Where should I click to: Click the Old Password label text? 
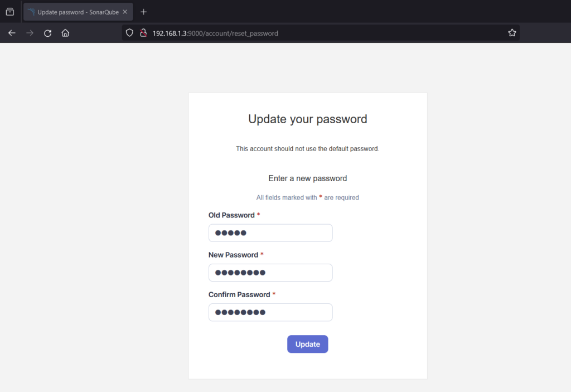231,215
